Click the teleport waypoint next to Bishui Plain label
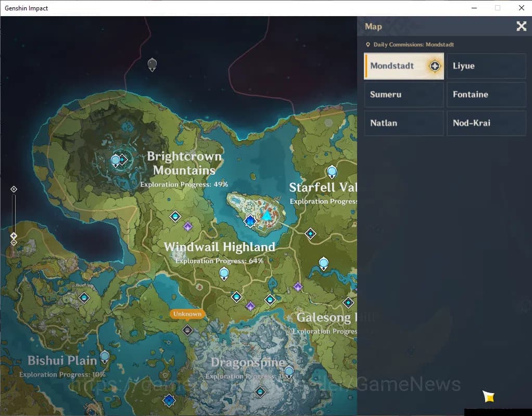Viewport: 532px width, 416px height. click(x=105, y=357)
